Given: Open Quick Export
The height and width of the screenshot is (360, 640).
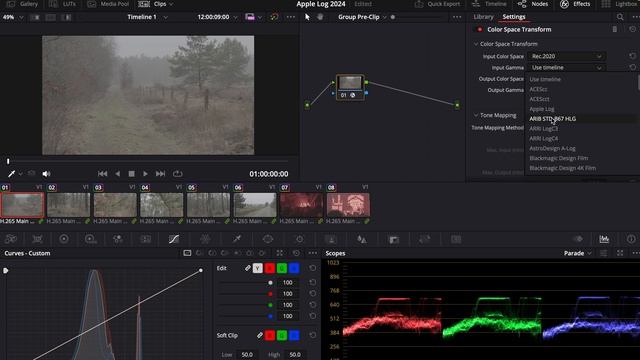Looking at the screenshot, I should [x=437, y=4].
